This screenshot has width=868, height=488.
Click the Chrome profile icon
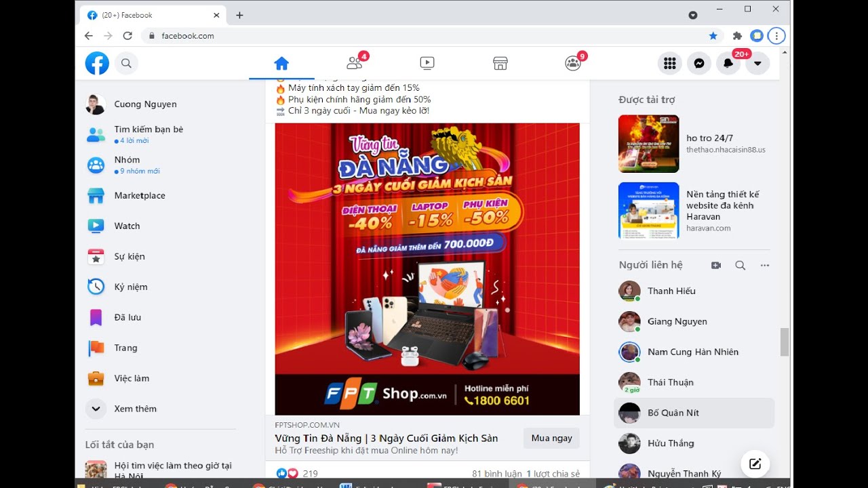coord(757,36)
